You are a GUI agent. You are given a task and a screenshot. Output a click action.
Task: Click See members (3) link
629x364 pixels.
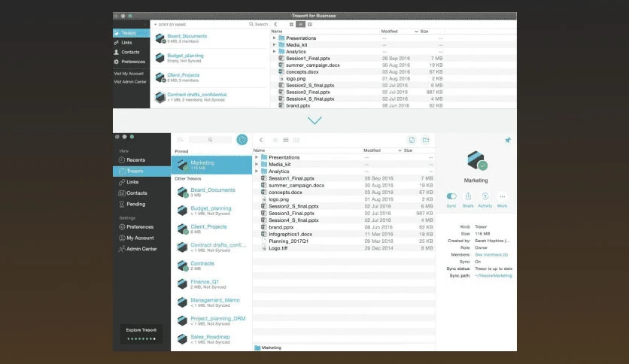click(491, 254)
